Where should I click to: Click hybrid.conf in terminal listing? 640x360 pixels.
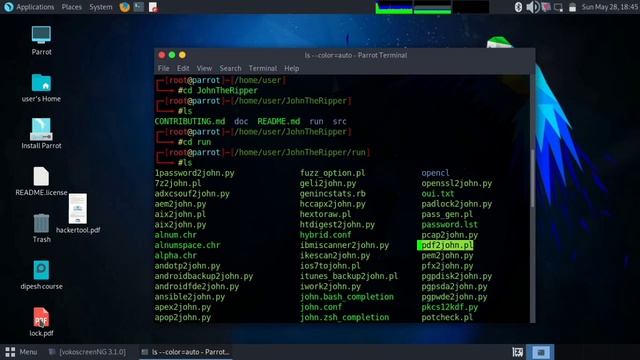coord(326,235)
